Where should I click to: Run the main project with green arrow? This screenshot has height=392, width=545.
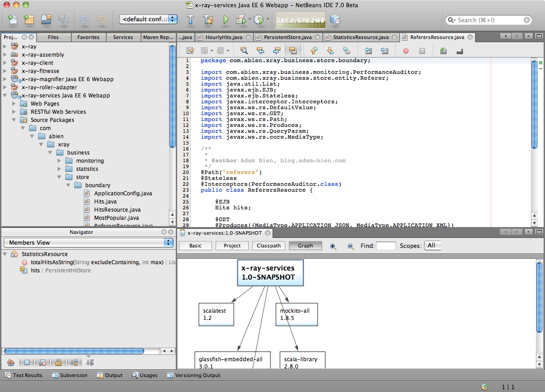[x=226, y=19]
